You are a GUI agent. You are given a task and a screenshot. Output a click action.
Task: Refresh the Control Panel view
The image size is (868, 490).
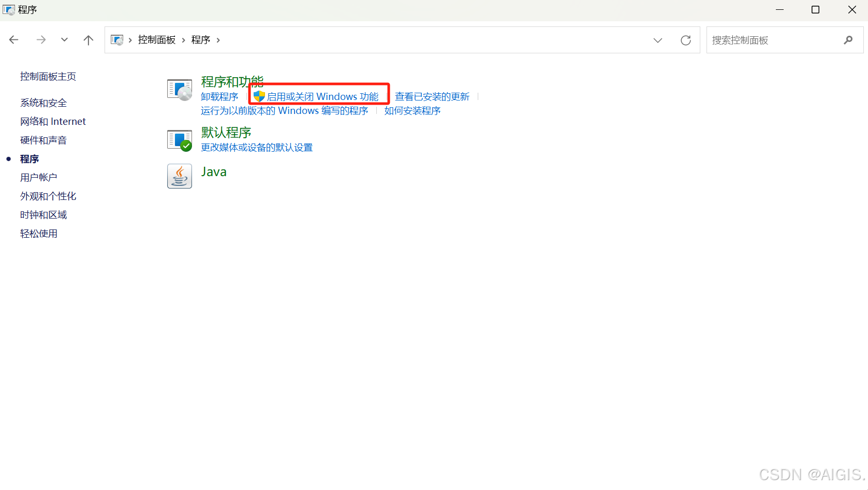click(x=686, y=40)
